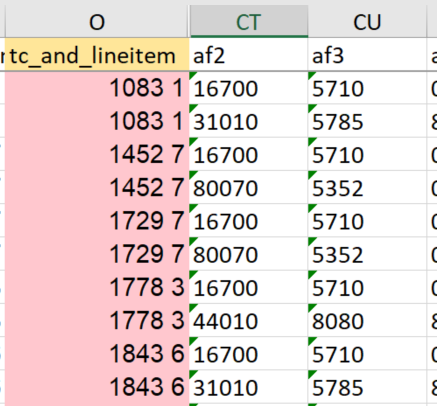Select the 1778 3 cell beside 44010

click(x=97, y=320)
